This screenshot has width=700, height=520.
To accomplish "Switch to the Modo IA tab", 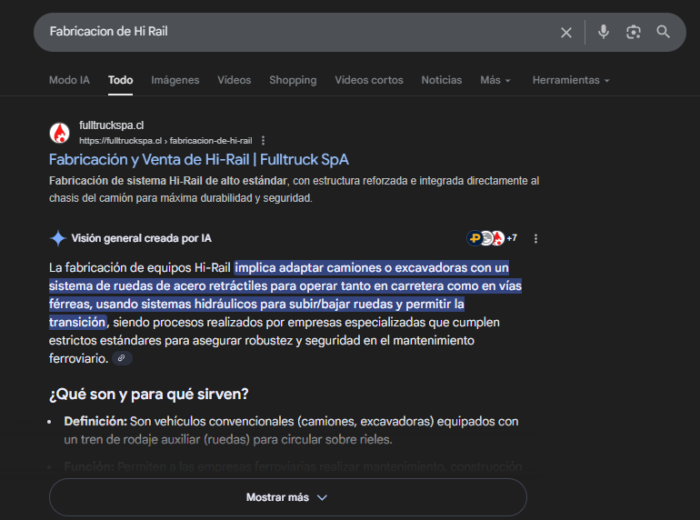I will [69, 80].
